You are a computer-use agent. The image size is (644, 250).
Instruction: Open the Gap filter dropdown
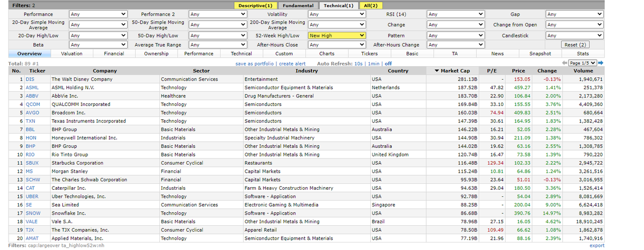pos(574,14)
